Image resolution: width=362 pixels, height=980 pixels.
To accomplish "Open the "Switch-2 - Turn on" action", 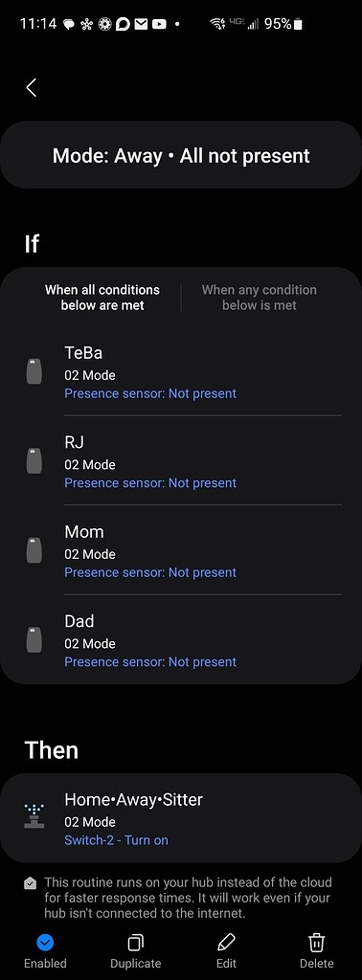I will click(116, 840).
